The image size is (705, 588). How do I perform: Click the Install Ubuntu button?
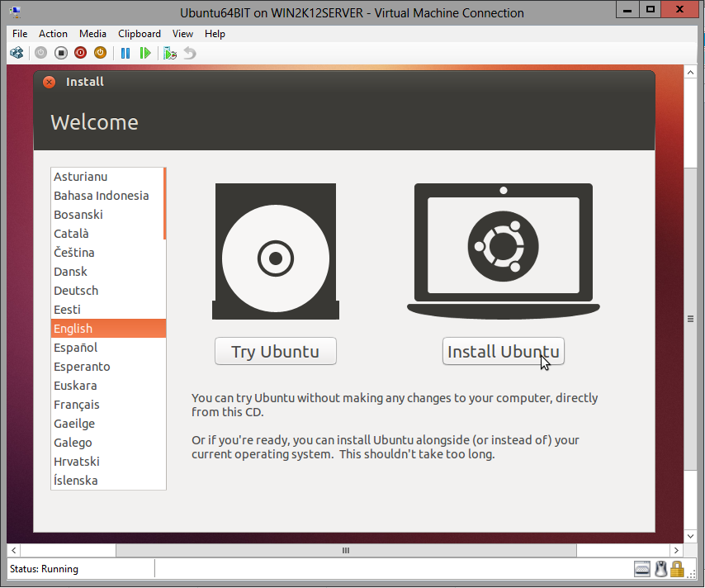503,351
